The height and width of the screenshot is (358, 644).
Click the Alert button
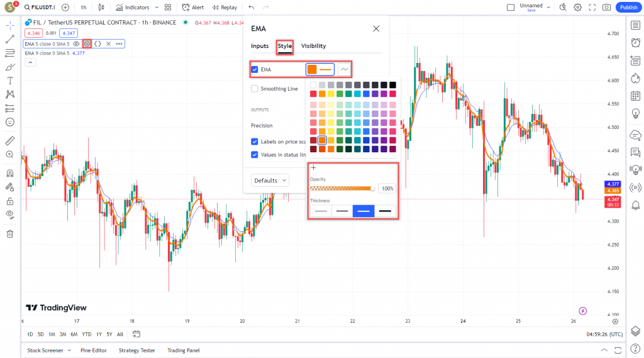pyautogui.click(x=193, y=8)
